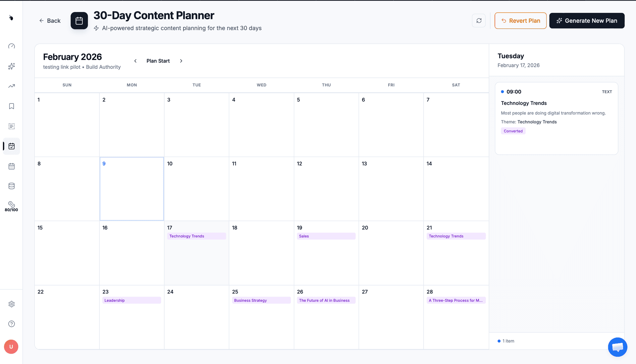Viewport: 636px width, 364px height.
Task: Open the database sidebar icon
Action: (x=12, y=186)
